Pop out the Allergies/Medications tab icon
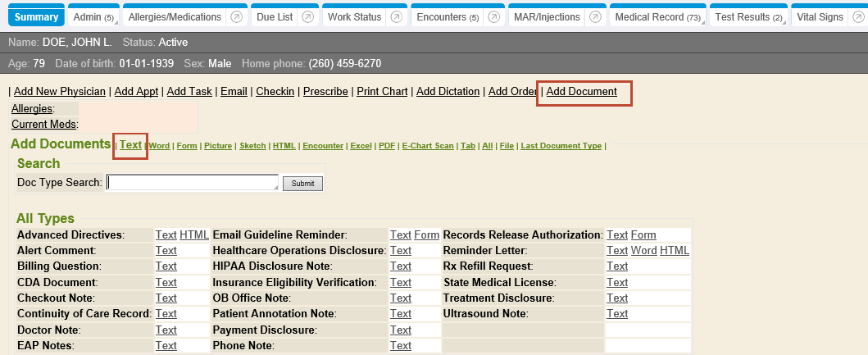868x355 pixels. [x=236, y=17]
